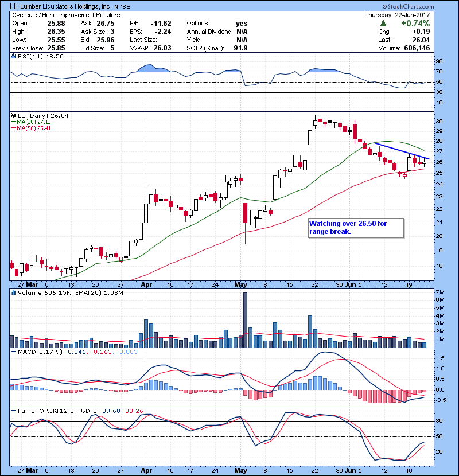459x476 pixels.
Task: Click the Bid price 25.96
Action: point(106,40)
